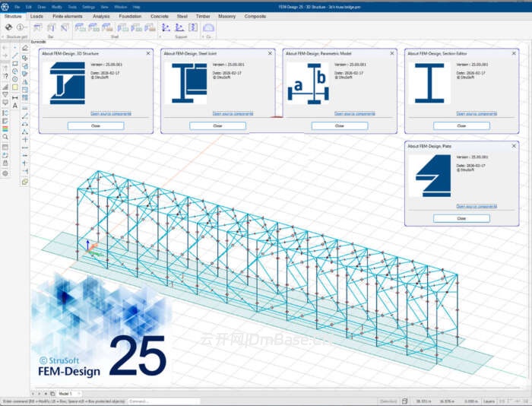Select the Truss member tool in Bar group
532x406 pixels.
(65, 27)
